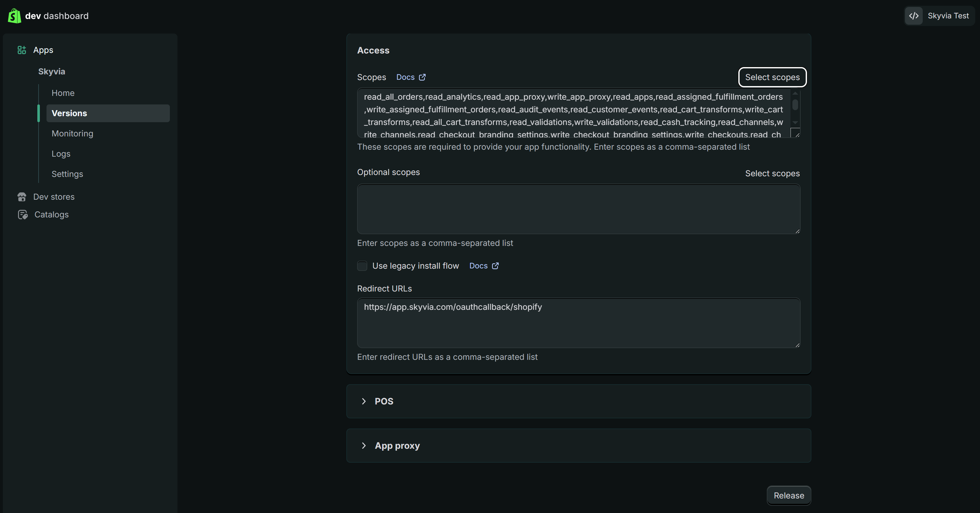Click Select scopes for Optional scopes
Viewport: 980px width, 513px height.
click(x=772, y=173)
